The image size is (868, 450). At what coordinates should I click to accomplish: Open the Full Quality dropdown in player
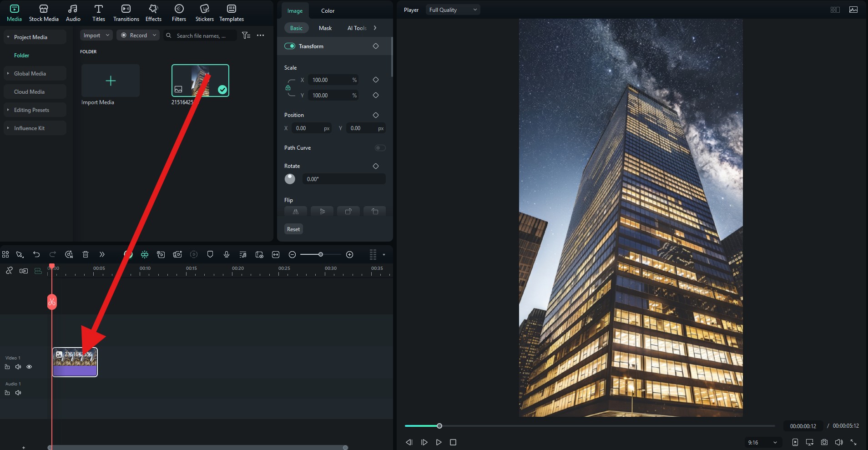[x=453, y=10]
